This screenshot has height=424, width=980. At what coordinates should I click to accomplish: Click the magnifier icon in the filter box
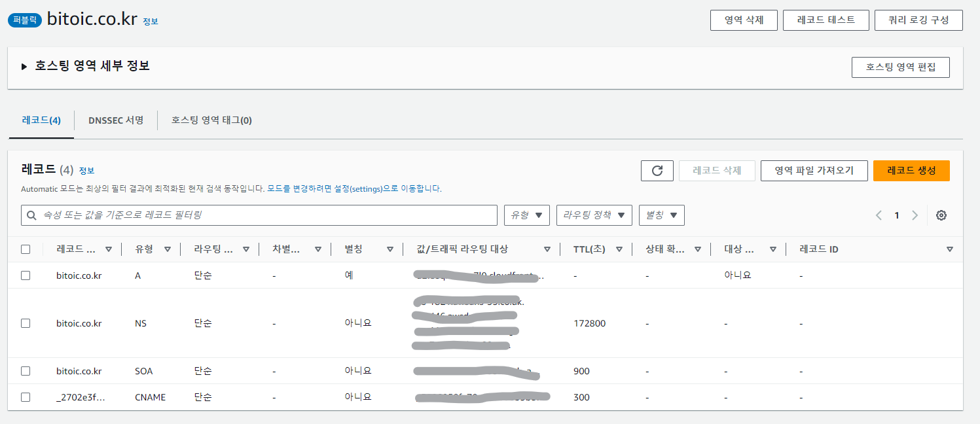(x=31, y=215)
